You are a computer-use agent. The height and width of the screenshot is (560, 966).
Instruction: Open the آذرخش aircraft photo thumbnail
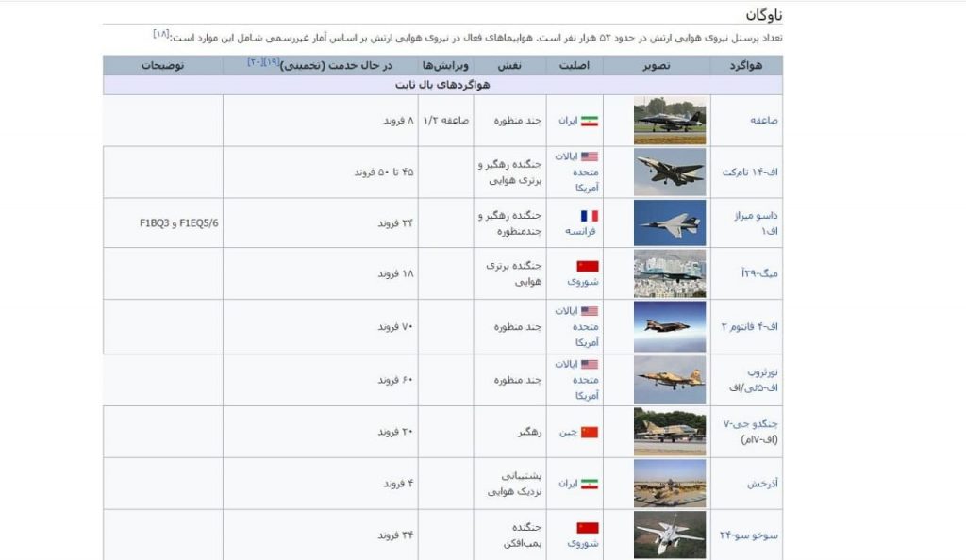[670, 483]
